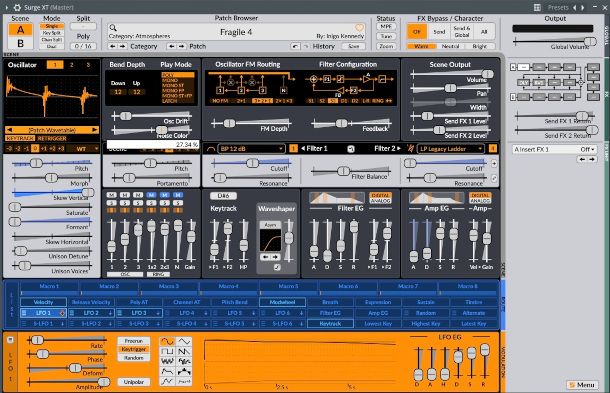Image resolution: width=610 pixels, height=393 pixels.
Task: Go to next patch arrow
Action: click(x=182, y=46)
